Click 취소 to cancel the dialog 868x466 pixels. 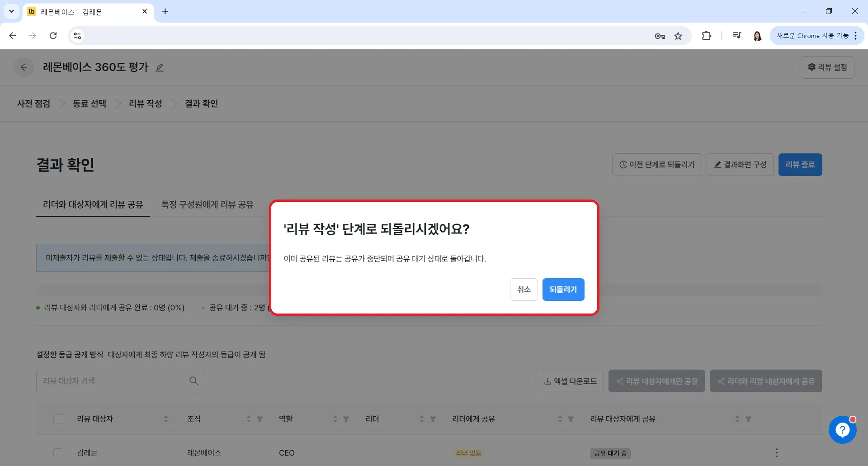coord(524,290)
